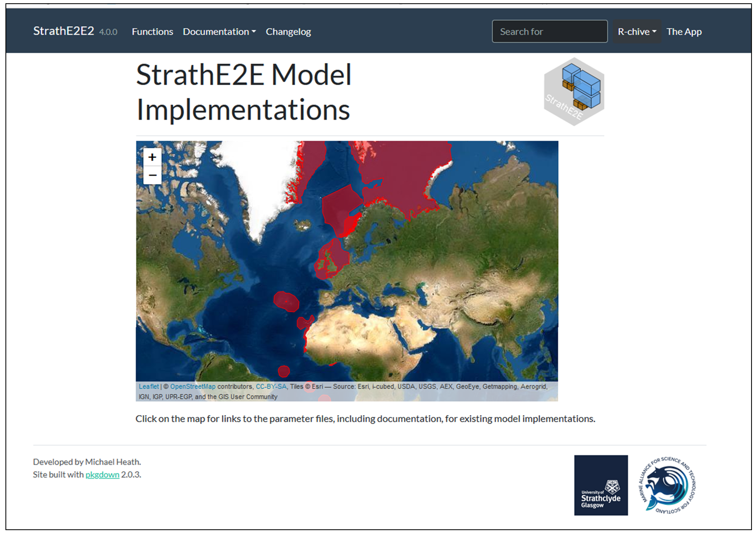Focus the Search for input field

pos(549,32)
